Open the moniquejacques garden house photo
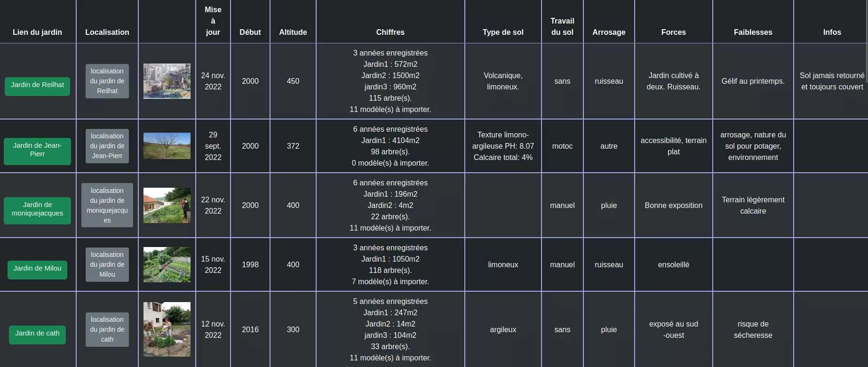 [167, 205]
